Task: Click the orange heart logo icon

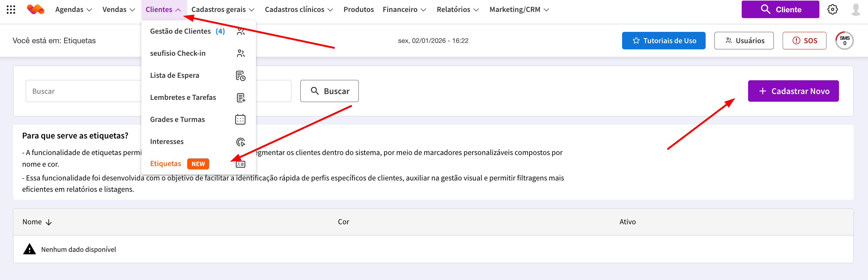Action: pos(35,9)
